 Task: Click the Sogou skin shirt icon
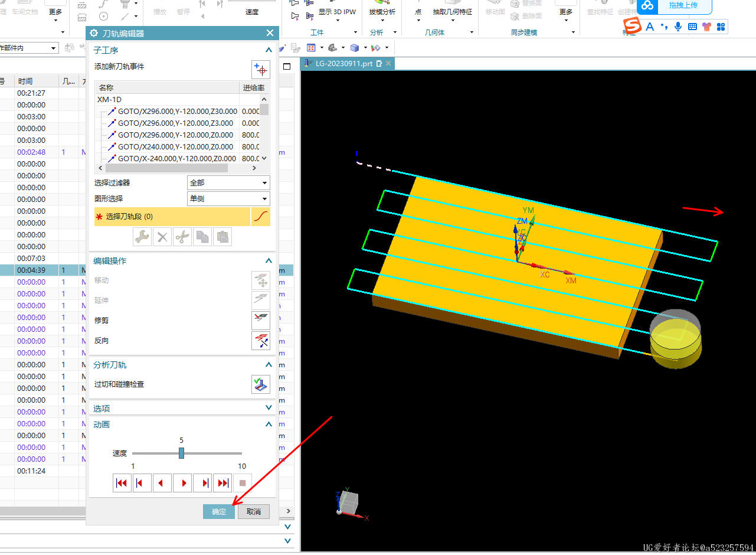coord(706,27)
